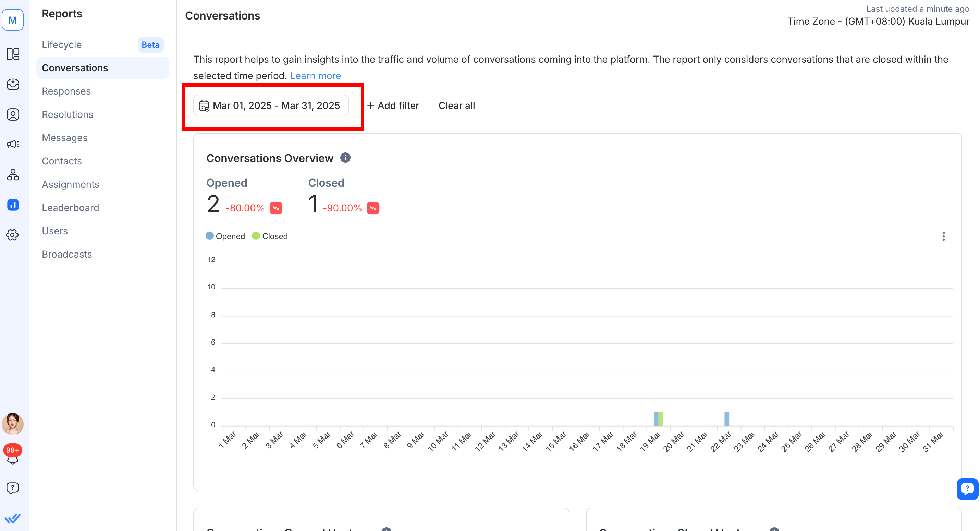Open the dashboard icon in sidebar
The width and height of the screenshot is (980, 531).
coord(13,54)
